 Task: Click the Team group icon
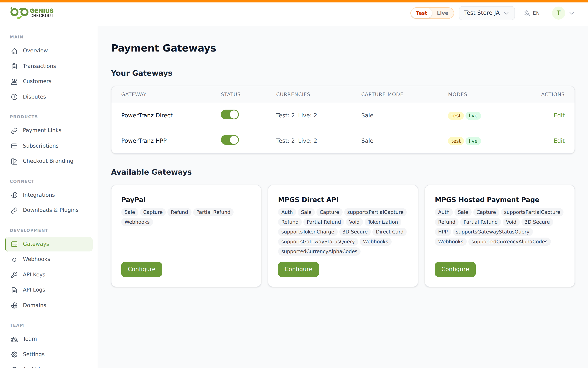[x=14, y=339]
